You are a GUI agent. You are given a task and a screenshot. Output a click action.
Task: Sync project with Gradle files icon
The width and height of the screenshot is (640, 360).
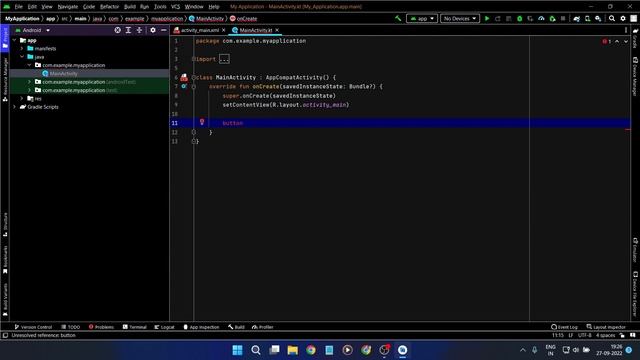(x=577, y=18)
